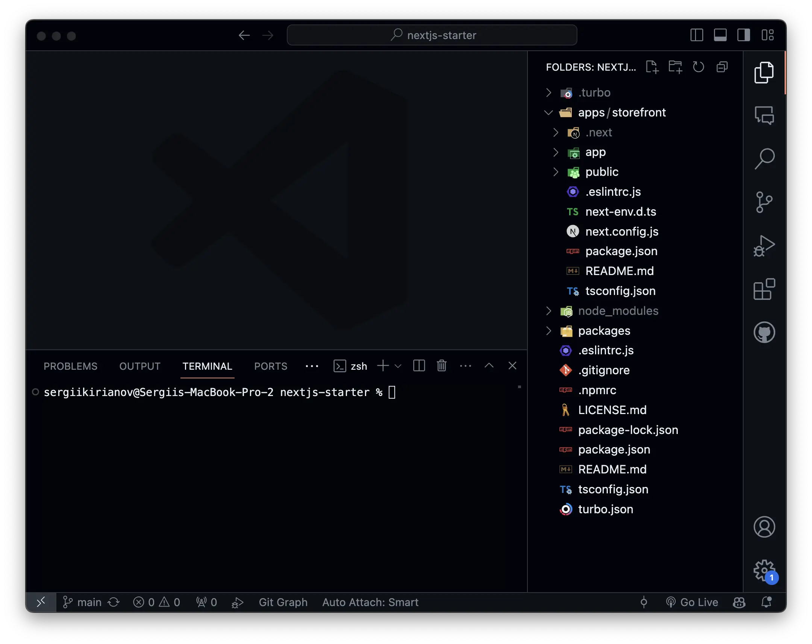Viewport: 812px width, 644px height.
Task: Collapse the apps/storefront folder
Action: [x=548, y=112]
